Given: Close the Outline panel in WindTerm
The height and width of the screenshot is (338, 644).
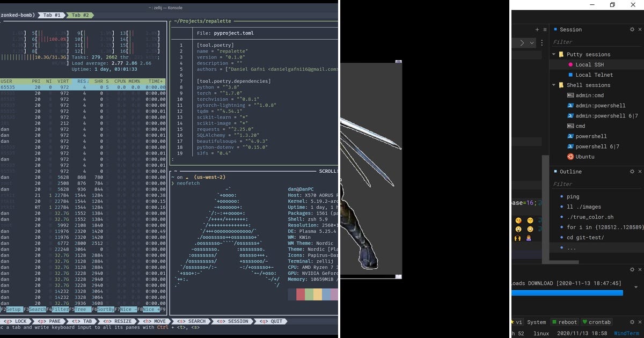Looking at the screenshot, I should (x=640, y=171).
